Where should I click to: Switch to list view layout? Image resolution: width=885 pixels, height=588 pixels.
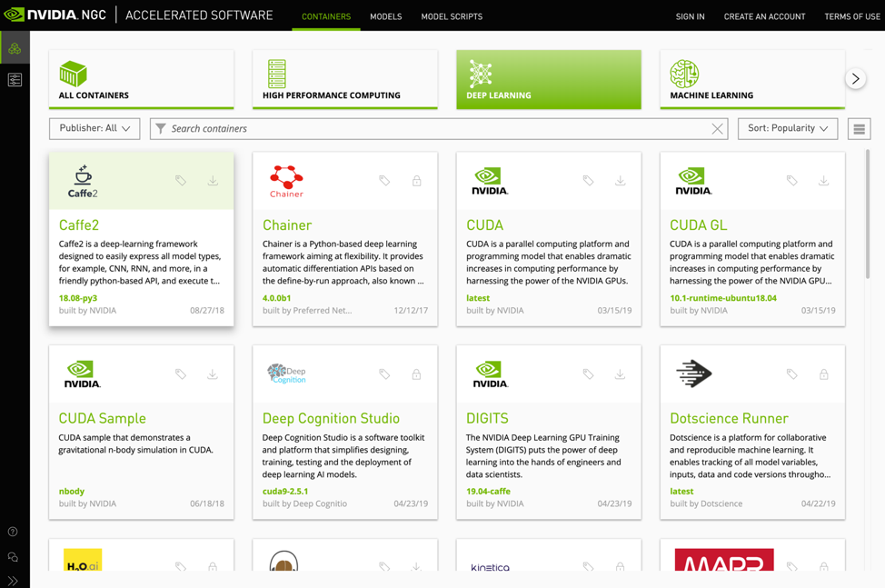[x=859, y=129]
